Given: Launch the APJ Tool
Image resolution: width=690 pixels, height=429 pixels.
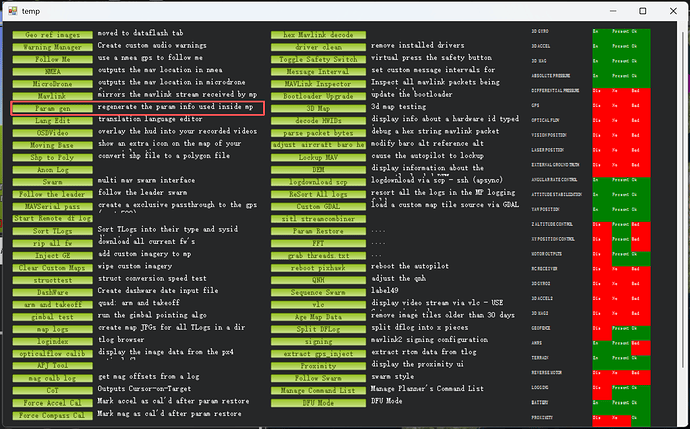Looking at the screenshot, I should [x=52, y=366].
